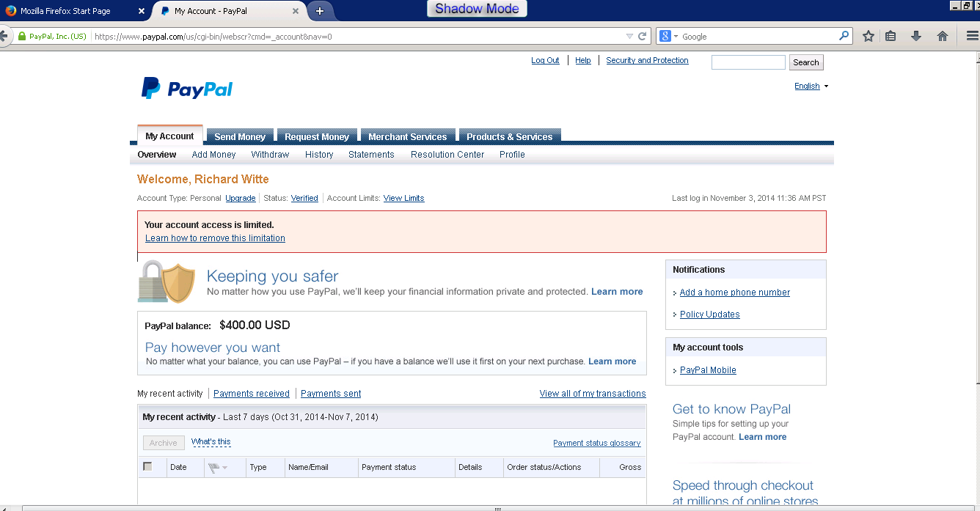This screenshot has width=980, height=511.
Task: Go to Firefox home icon
Action: (x=943, y=36)
